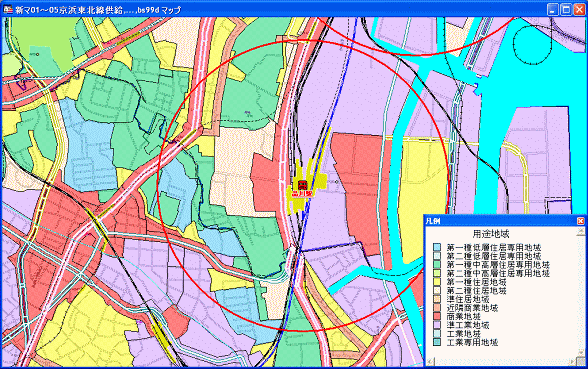This screenshot has height=369, width=588.
Task: Click the 準工業地域 purple swatch
Action: (x=437, y=325)
